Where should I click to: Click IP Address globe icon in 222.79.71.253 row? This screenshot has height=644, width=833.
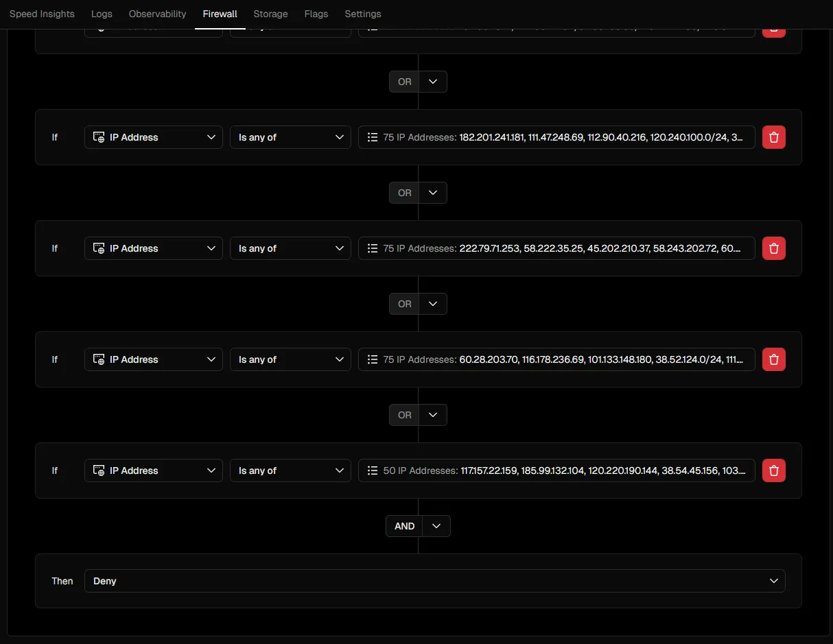[99, 248]
